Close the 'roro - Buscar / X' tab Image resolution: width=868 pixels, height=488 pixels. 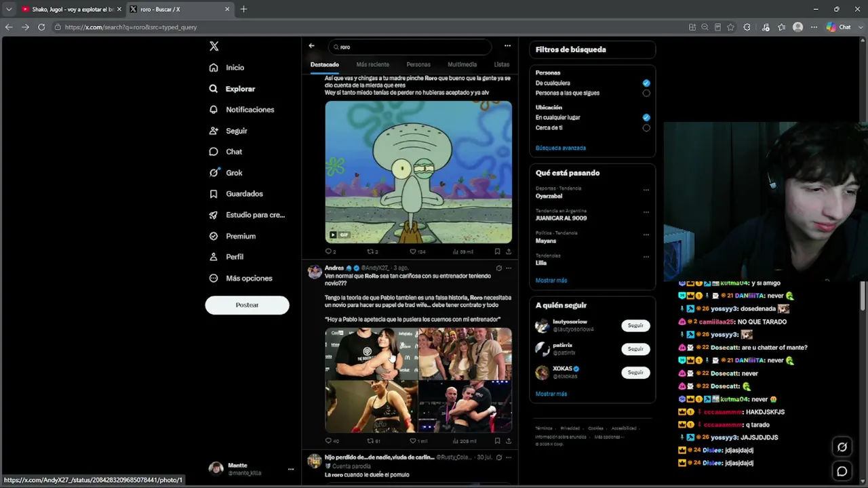(227, 9)
